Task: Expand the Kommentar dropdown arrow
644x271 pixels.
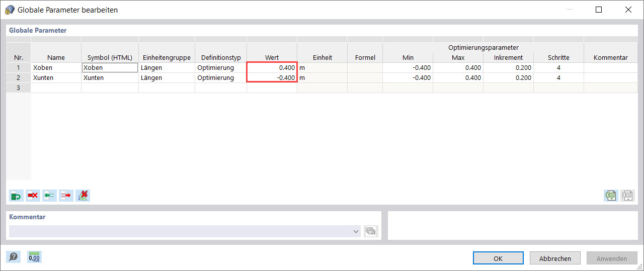Action: (356, 231)
